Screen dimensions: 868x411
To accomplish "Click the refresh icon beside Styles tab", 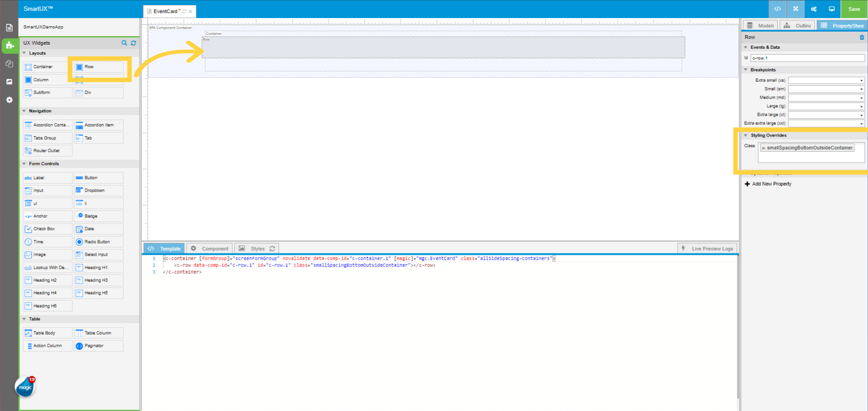I will (x=272, y=248).
